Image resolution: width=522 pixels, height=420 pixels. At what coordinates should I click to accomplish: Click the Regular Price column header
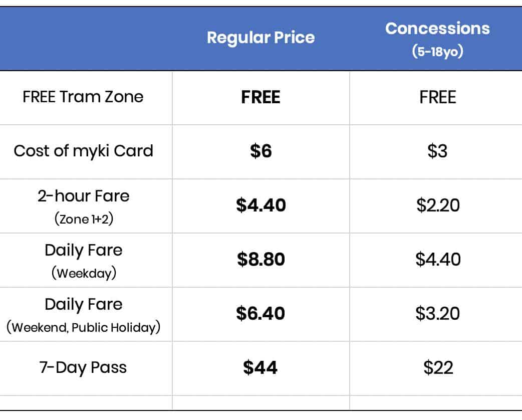[260, 38]
